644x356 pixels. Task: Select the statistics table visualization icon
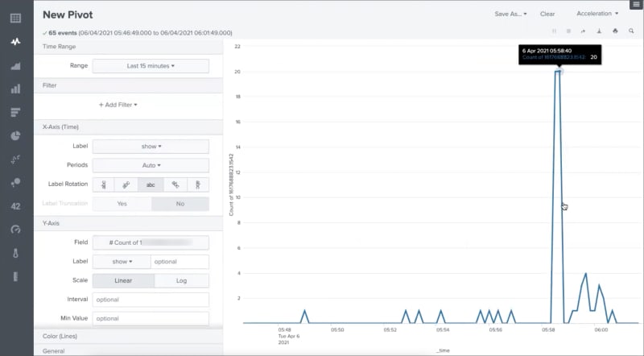coord(15,18)
